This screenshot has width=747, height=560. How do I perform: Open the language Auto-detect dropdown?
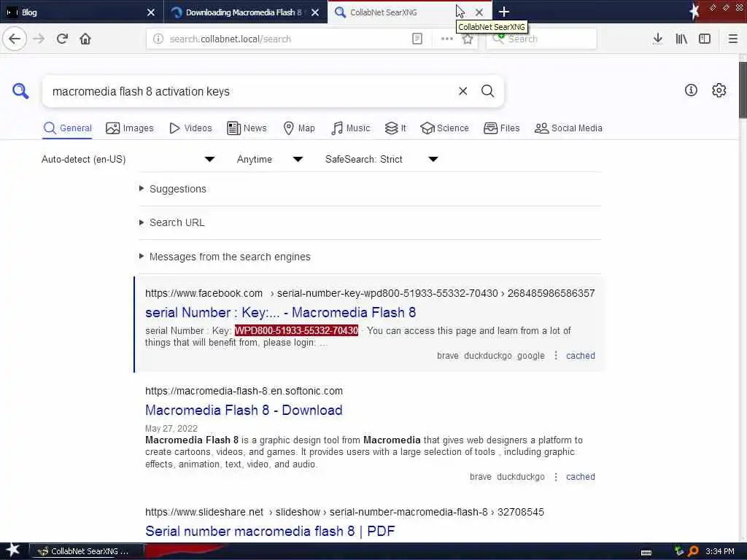(128, 159)
